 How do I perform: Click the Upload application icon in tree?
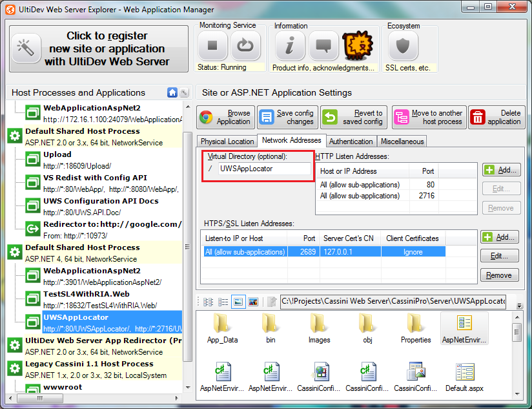point(33,159)
